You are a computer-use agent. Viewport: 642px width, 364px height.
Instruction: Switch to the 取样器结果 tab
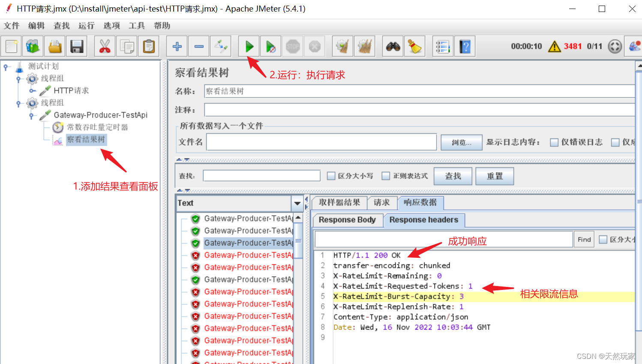click(339, 203)
